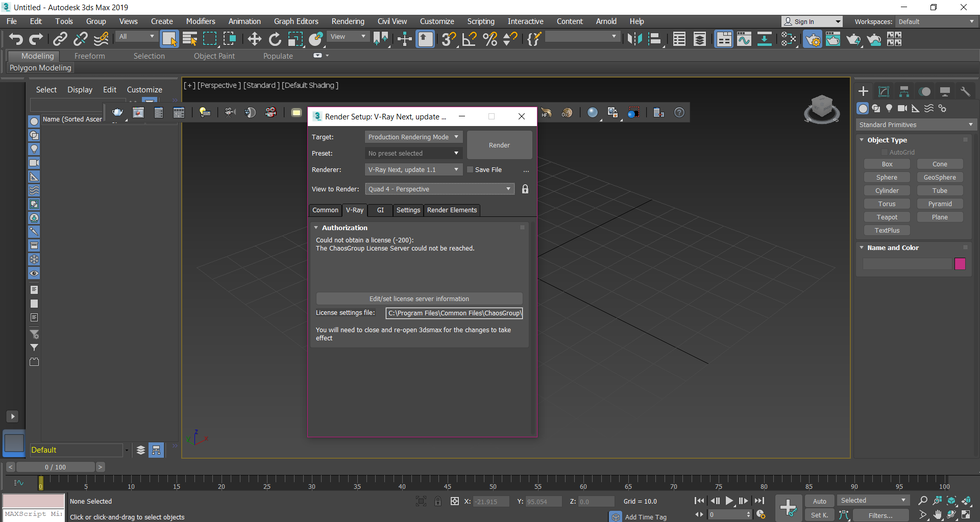Viewport: 980px width, 522px height.
Task: Open the Mirror tool
Action: point(634,39)
